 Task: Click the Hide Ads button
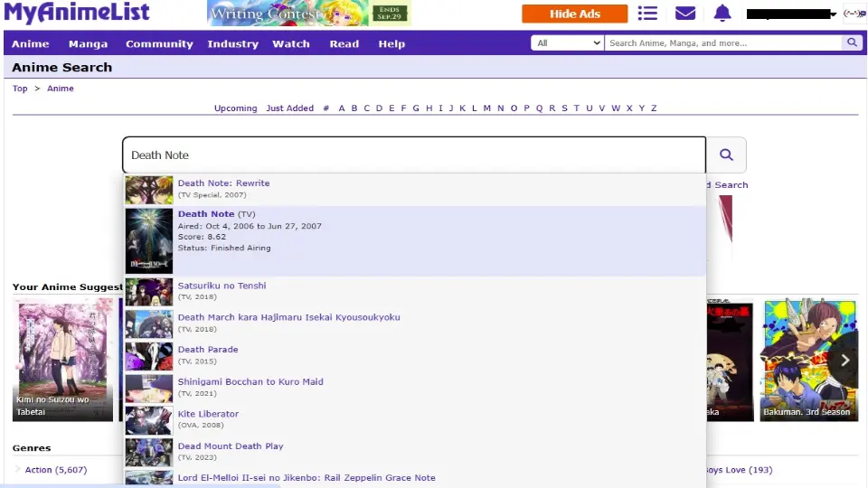[x=575, y=14]
